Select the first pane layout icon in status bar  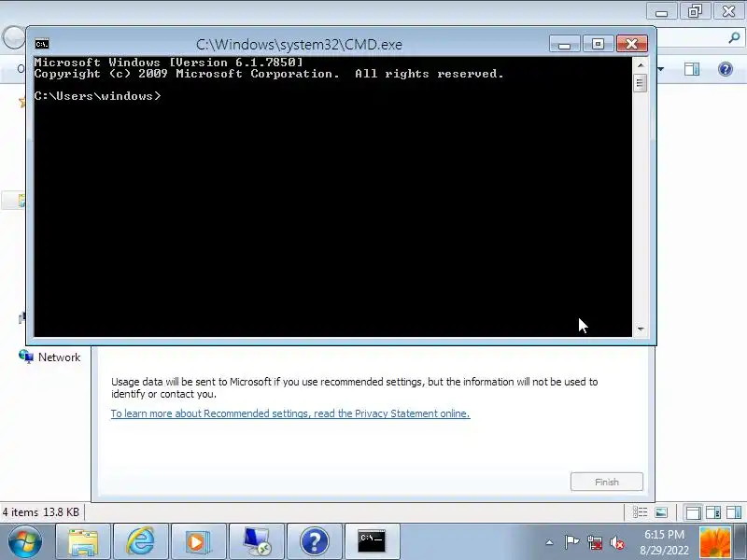pyautogui.click(x=693, y=512)
